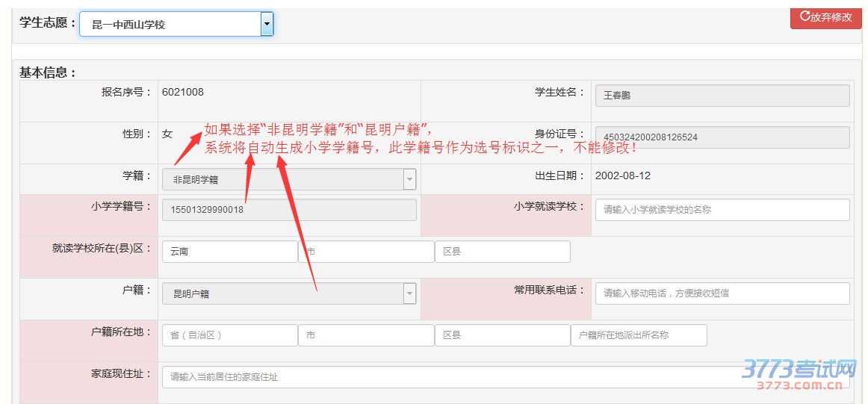Click the 区县 field for school location

502,252
